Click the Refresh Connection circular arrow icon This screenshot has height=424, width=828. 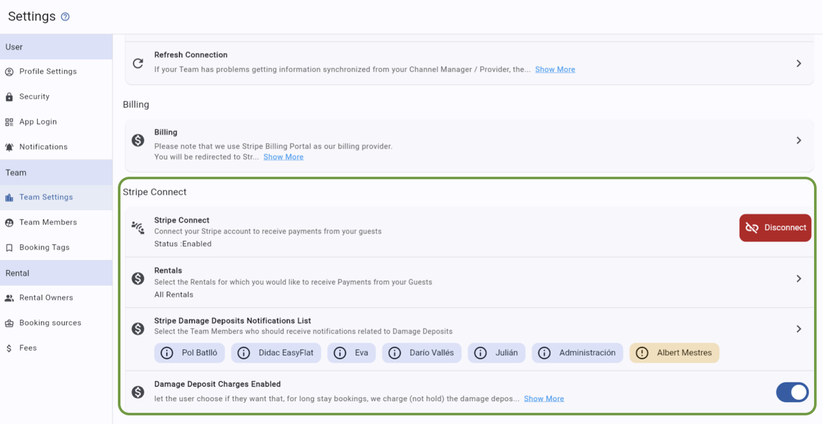[x=138, y=63]
